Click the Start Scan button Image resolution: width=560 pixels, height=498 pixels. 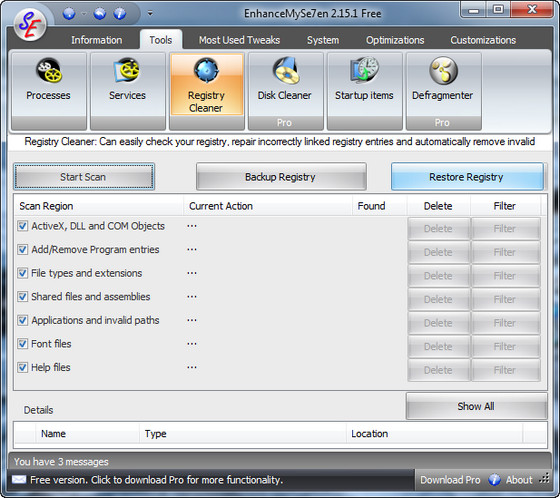(84, 176)
